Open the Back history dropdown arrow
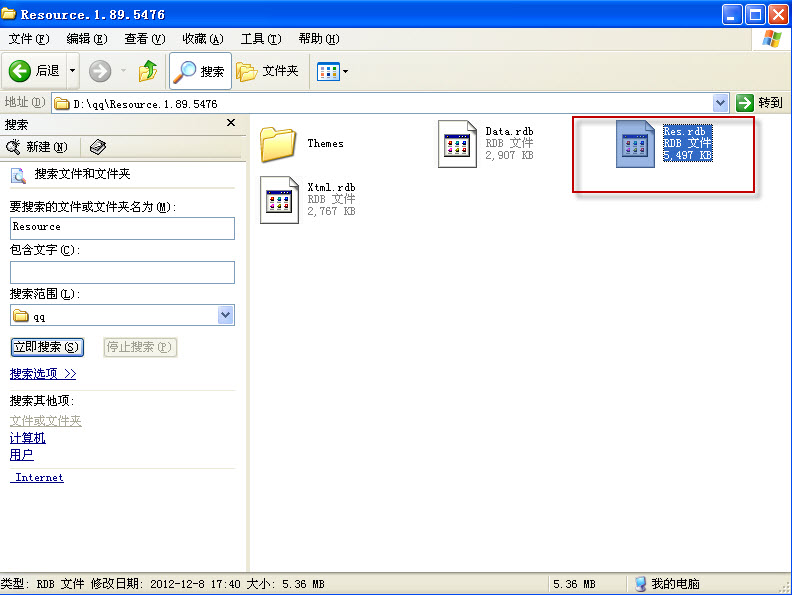The image size is (792, 595). pyautogui.click(x=72, y=71)
